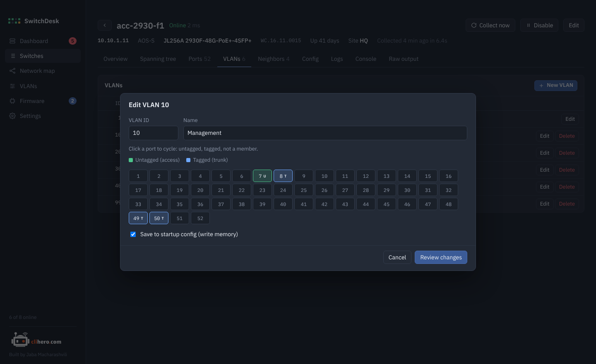596x364 pixels.
Task: Click Review changes button
Action: 441,257
